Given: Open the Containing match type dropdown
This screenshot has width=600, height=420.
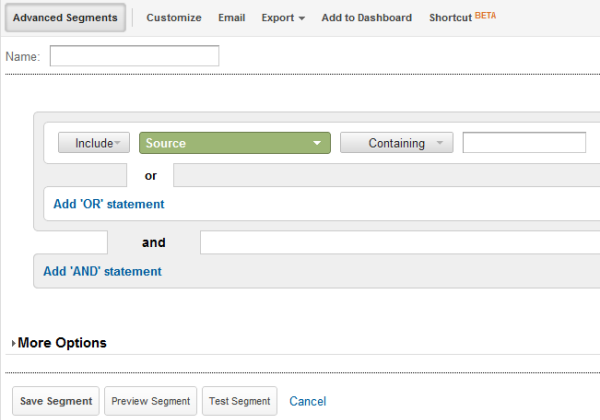Looking at the screenshot, I should pyautogui.click(x=396, y=143).
